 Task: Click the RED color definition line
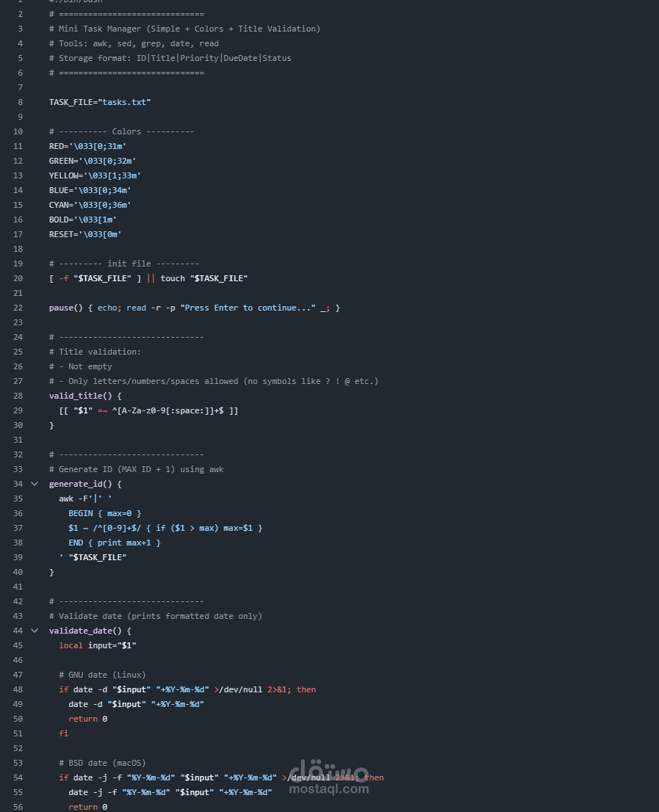[87, 146]
